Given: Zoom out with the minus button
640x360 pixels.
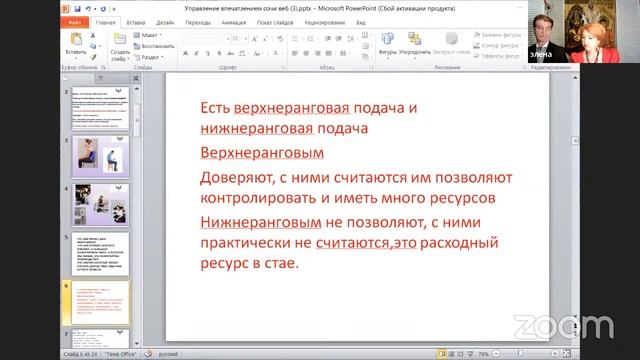Looking at the screenshot, I should tap(496, 353).
